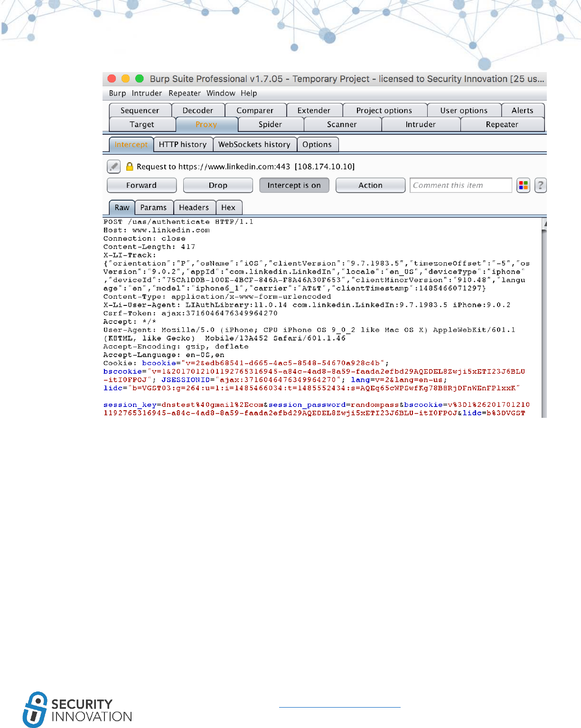Click the macOS green zoom window button
The image size is (581, 728).
tap(140, 78)
